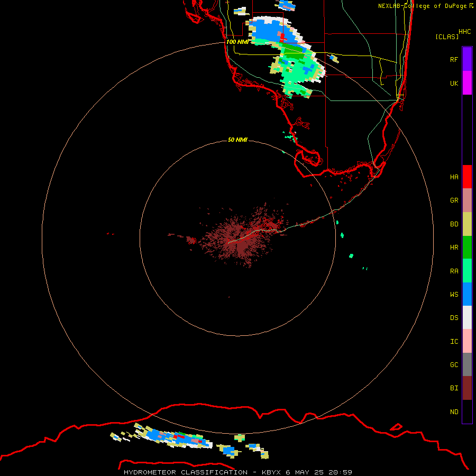Image resolution: width=476 pixels, height=476 pixels.
Task: Click the UK legend label
Action: (454, 83)
